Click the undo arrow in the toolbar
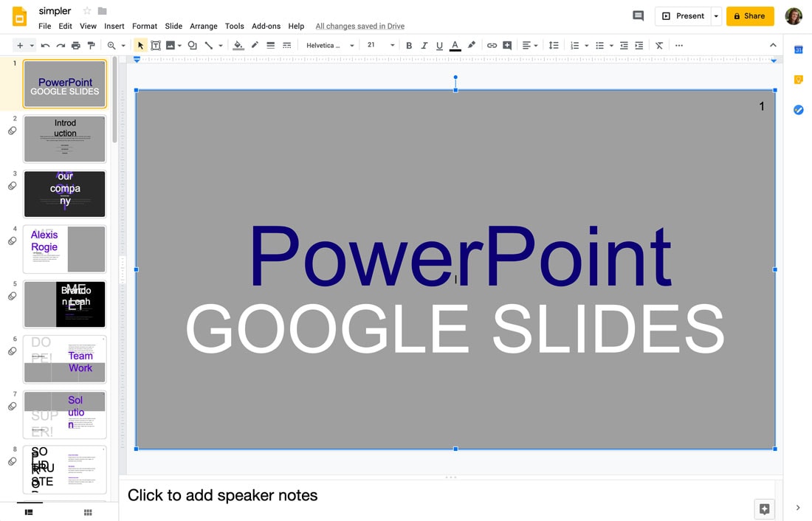 pos(46,46)
